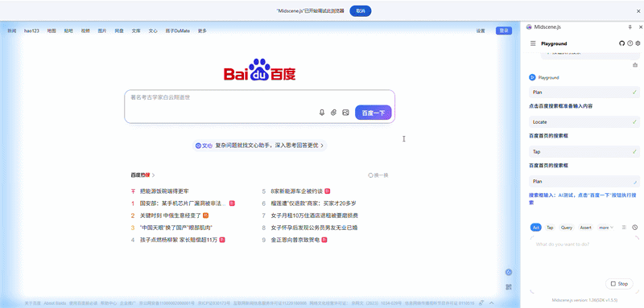This screenshot has width=644, height=308.
Task: Select the Query action tab
Action: coord(567,228)
